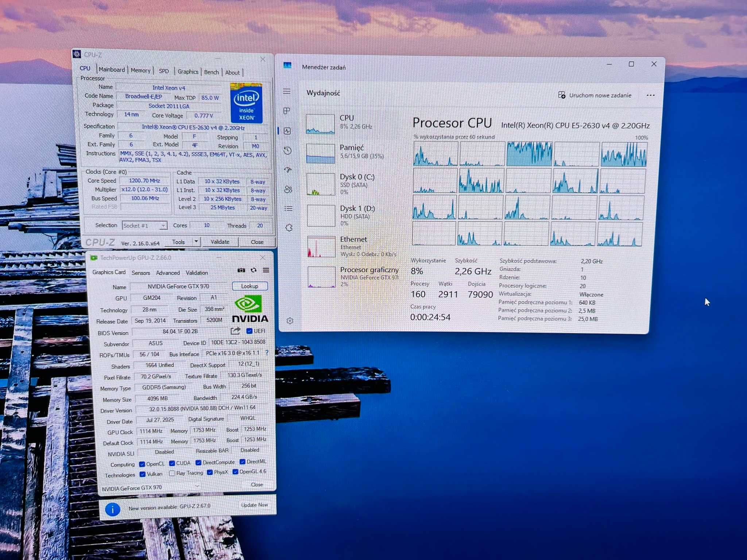The image size is (747, 560).
Task: Click the Intel Inside Xeon logo in CPU-Z
Action: coord(247,103)
